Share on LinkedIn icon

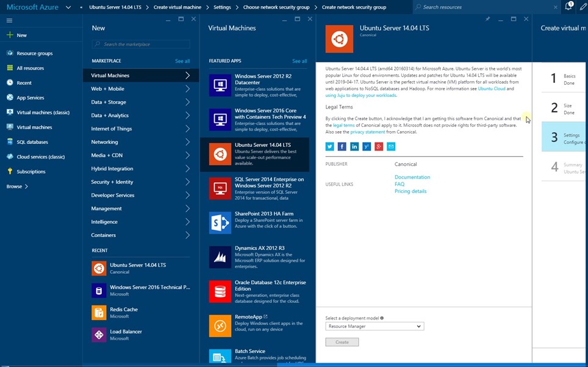(354, 146)
